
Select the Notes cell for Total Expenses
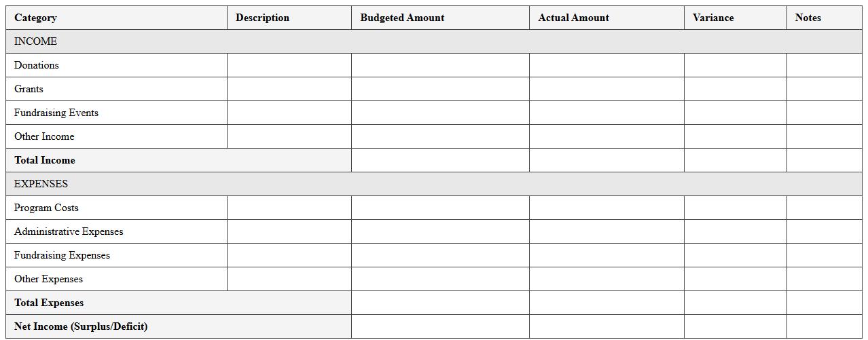point(824,303)
